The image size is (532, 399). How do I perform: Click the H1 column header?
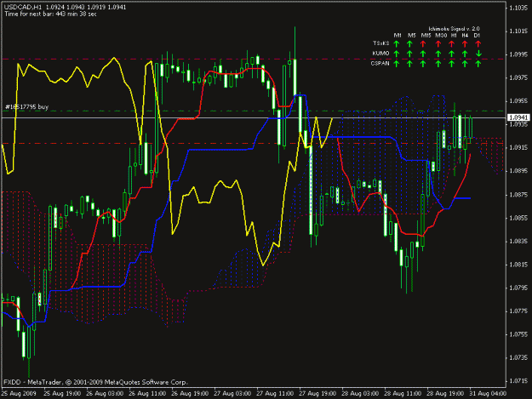454,35
